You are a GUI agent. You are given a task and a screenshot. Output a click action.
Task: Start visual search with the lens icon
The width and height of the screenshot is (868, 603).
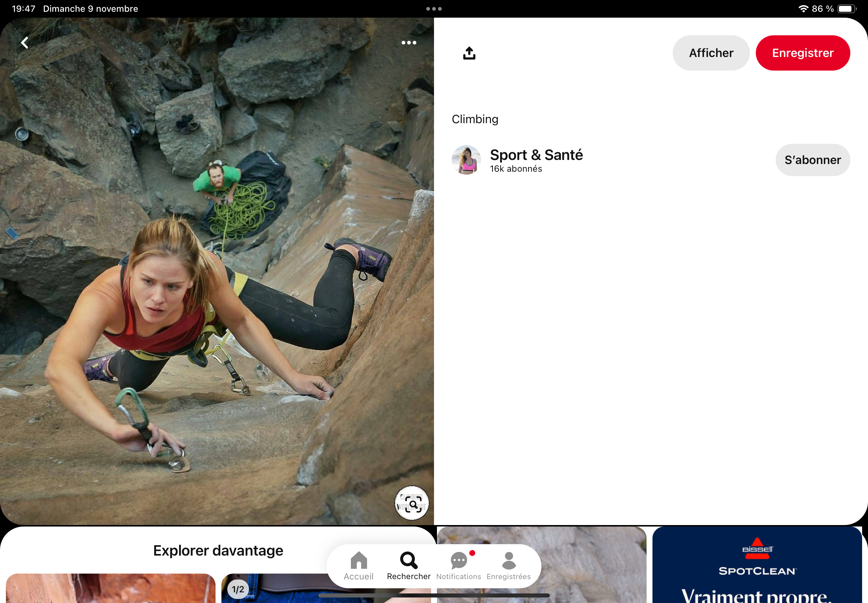tap(412, 504)
